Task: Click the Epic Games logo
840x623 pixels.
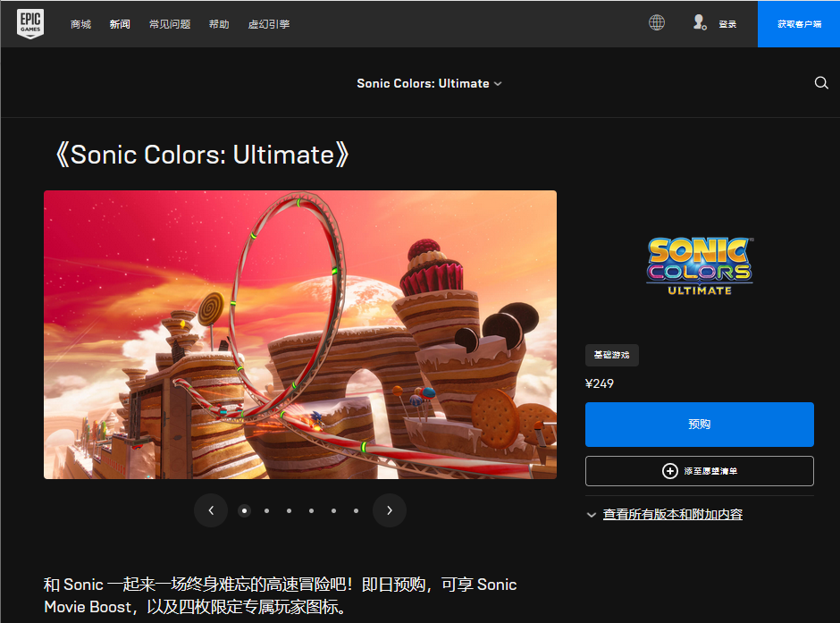Action: (x=29, y=24)
